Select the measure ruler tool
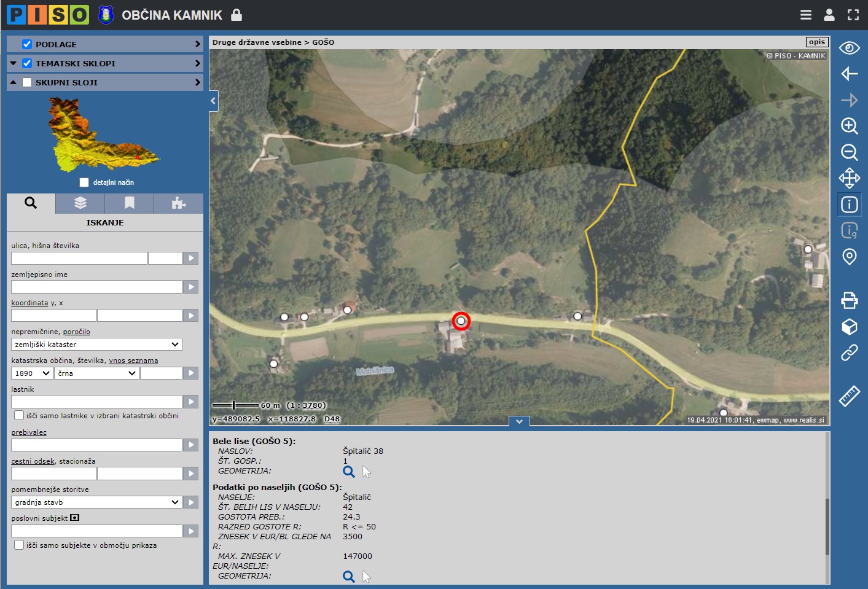This screenshot has height=589, width=868. click(849, 396)
